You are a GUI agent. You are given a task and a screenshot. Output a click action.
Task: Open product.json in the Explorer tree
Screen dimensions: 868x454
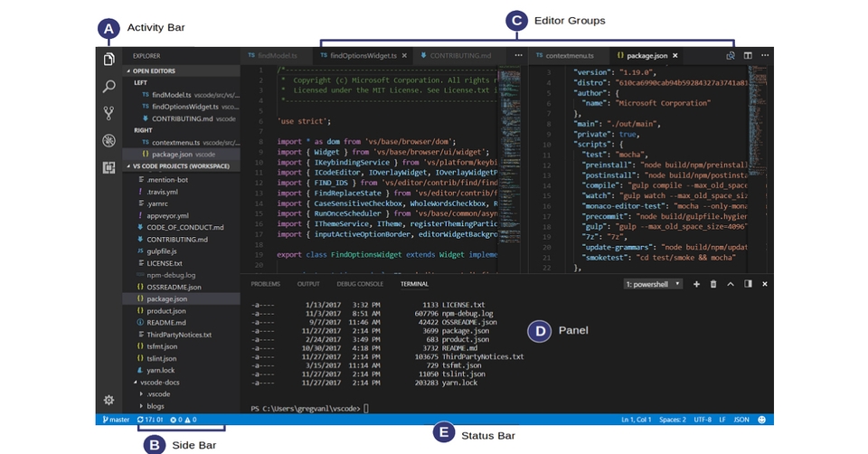[181, 310]
